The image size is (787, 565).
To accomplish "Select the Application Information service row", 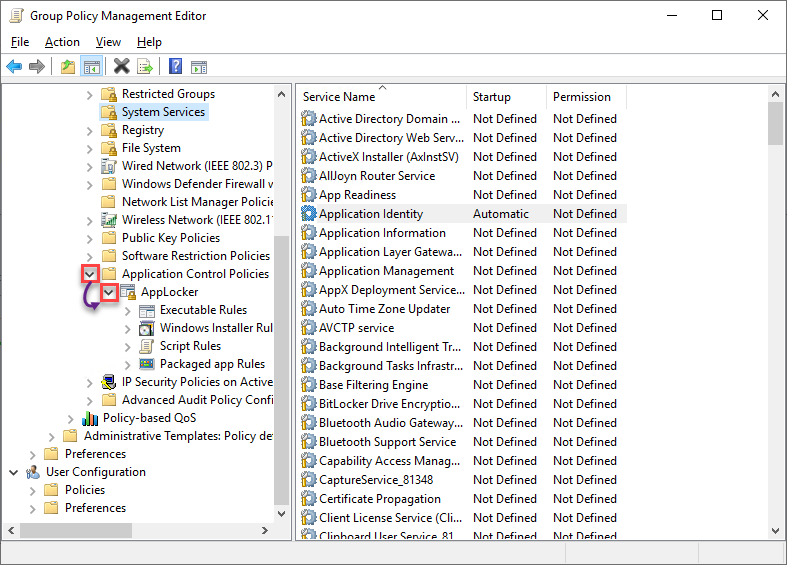I will [462, 233].
